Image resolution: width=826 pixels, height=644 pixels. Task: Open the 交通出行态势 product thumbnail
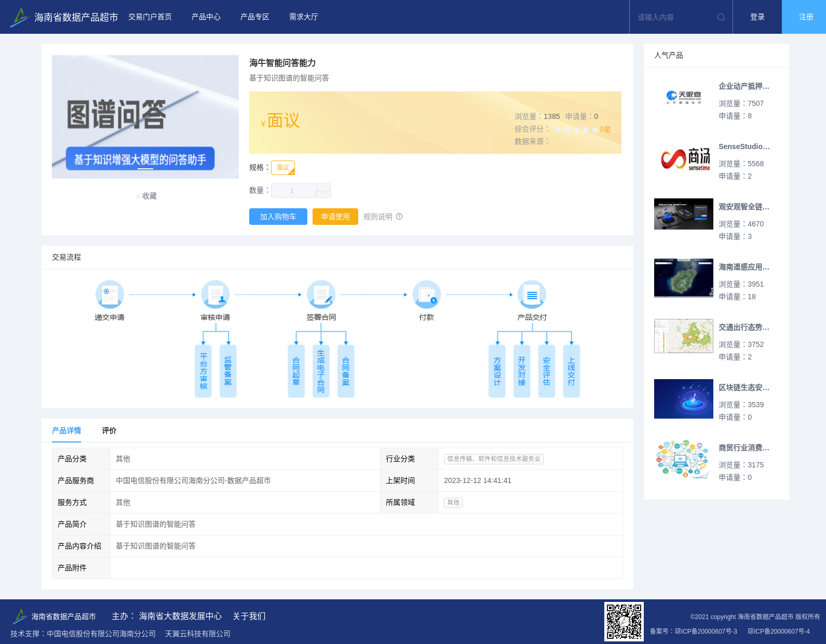pyautogui.click(x=684, y=336)
